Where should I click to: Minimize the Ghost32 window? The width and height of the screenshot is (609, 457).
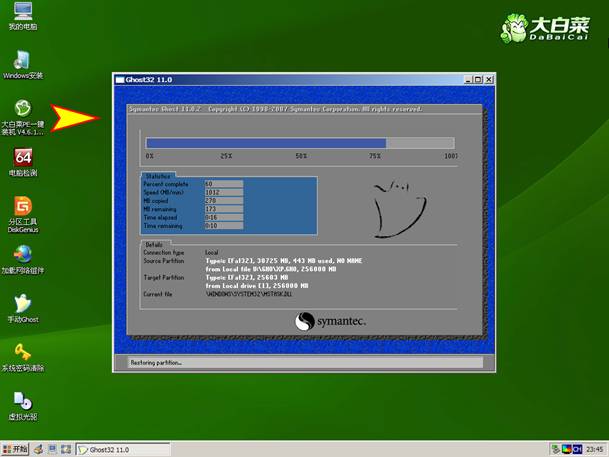click(467, 79)
